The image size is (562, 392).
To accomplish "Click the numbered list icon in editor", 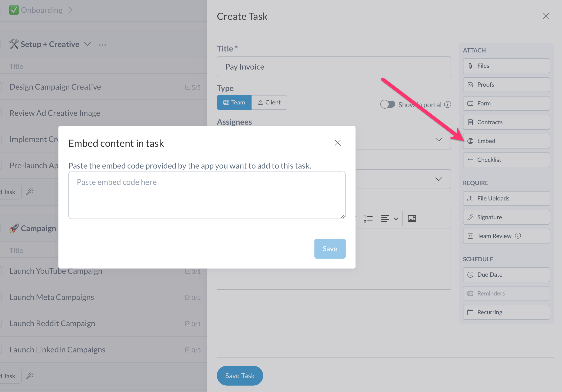I will 368,219.
